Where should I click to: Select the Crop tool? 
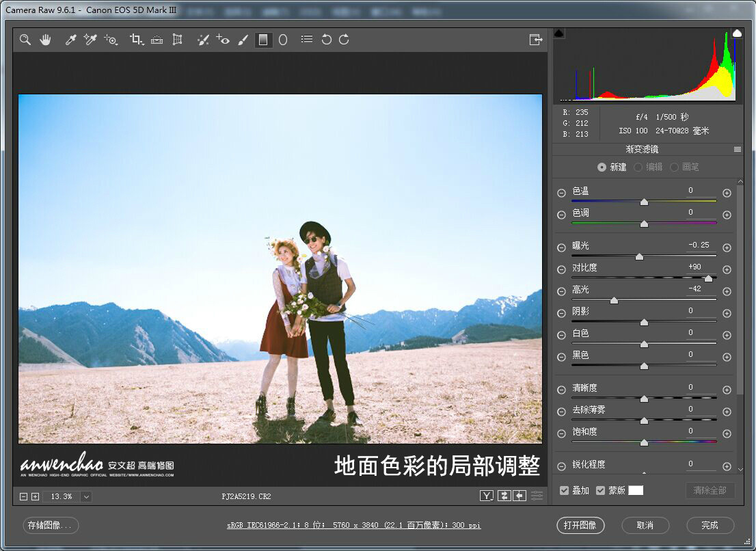coord(137,40)
